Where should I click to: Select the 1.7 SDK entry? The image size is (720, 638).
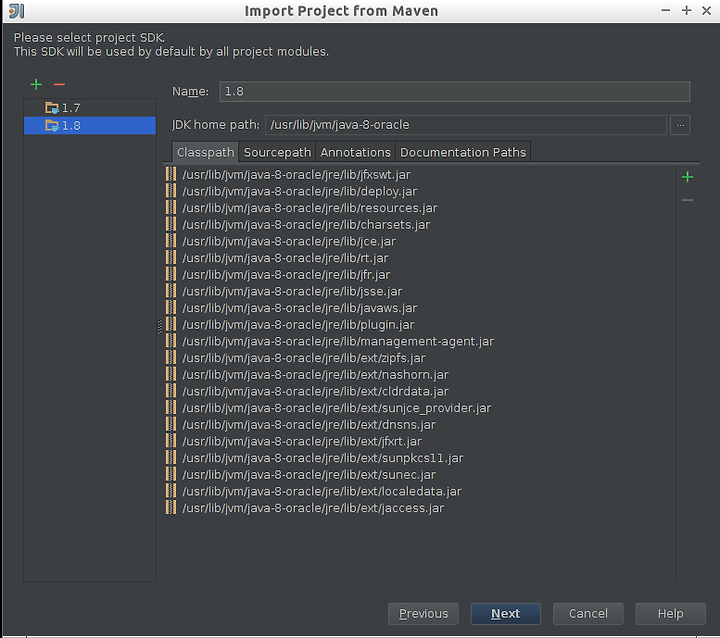[x=90, y=108]
